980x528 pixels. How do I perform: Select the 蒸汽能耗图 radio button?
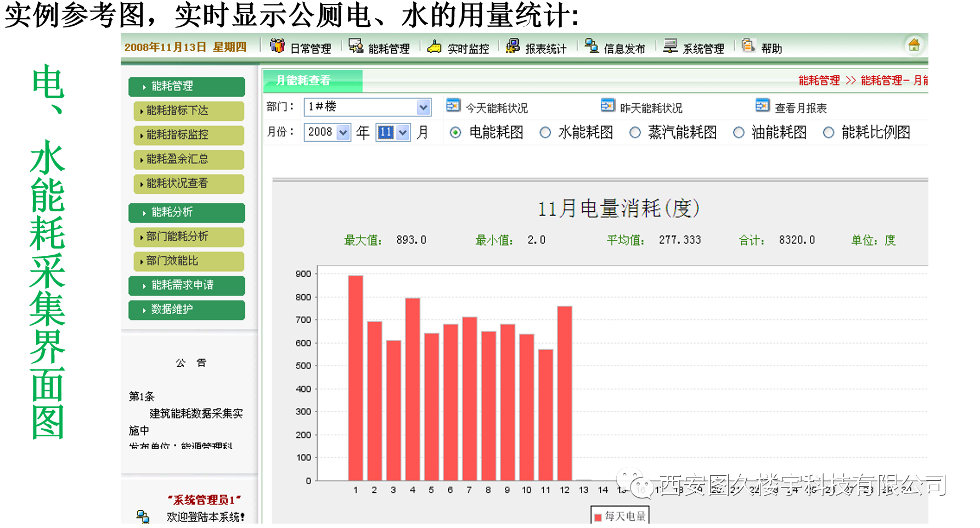(635, 133)
